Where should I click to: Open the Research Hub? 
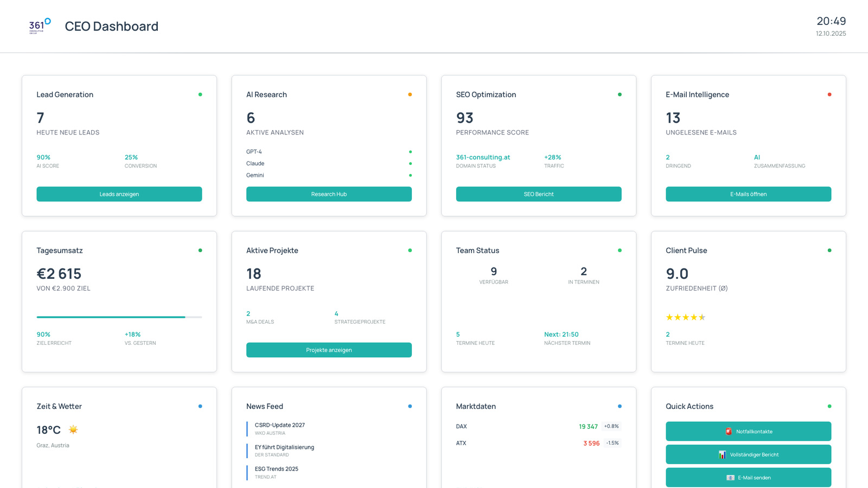pos(329,194)
